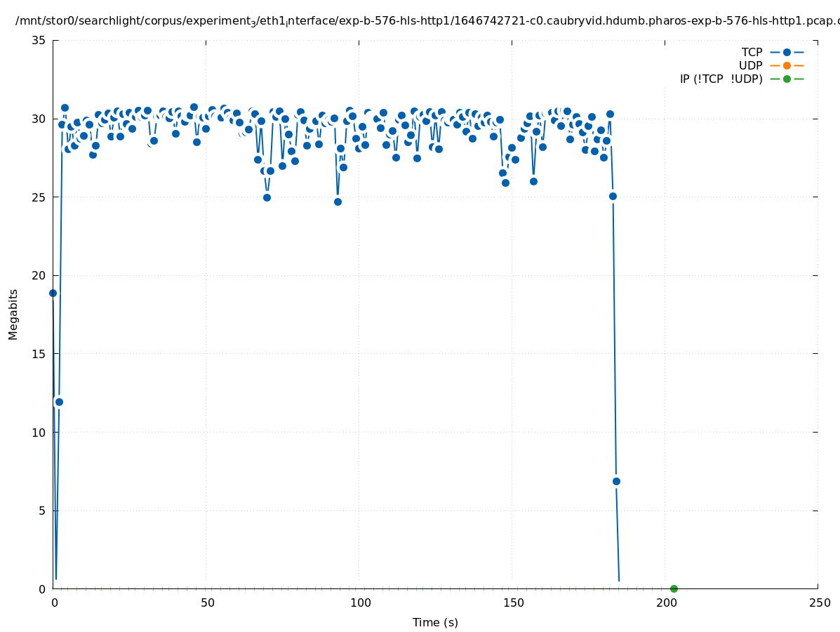Click the TCP point near 7 Megabits
840x632 pixels.
(x=616, y=481)
